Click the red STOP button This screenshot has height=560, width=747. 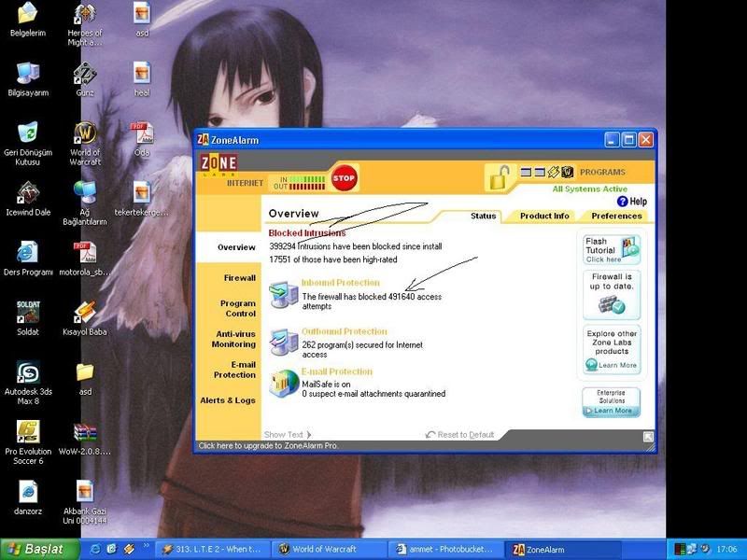[x=344, y=177]
